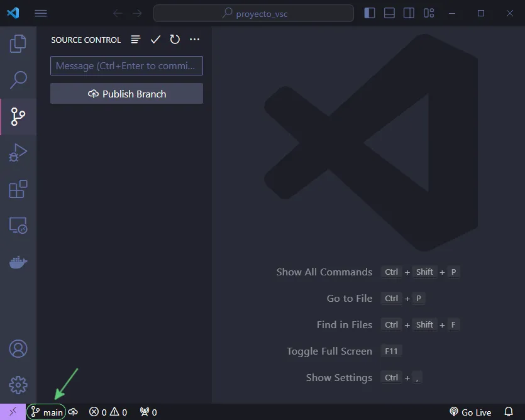Viewport: 525px width, 420px height.
Task: Open the Search view icon
Action: 18,80
